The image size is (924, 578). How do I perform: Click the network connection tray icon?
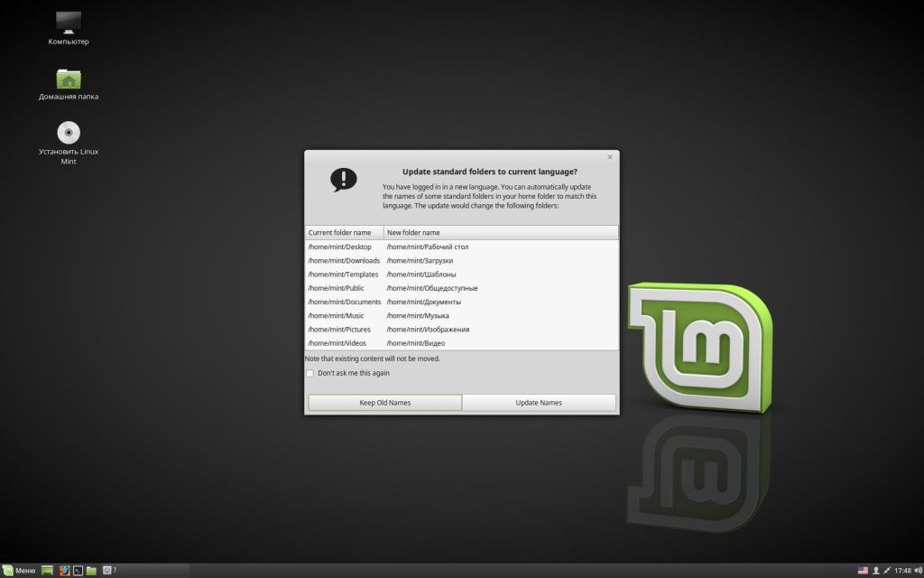(x=887, y=570)
